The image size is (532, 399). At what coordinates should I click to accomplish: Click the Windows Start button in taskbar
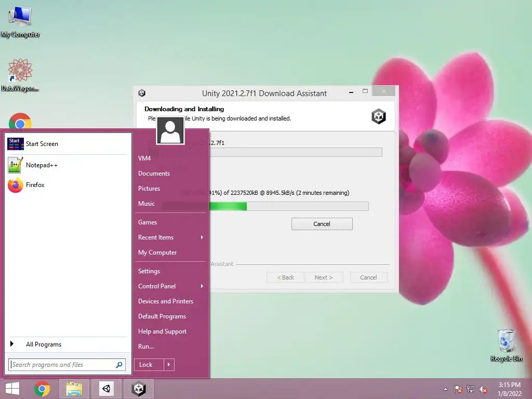(12, 389)
